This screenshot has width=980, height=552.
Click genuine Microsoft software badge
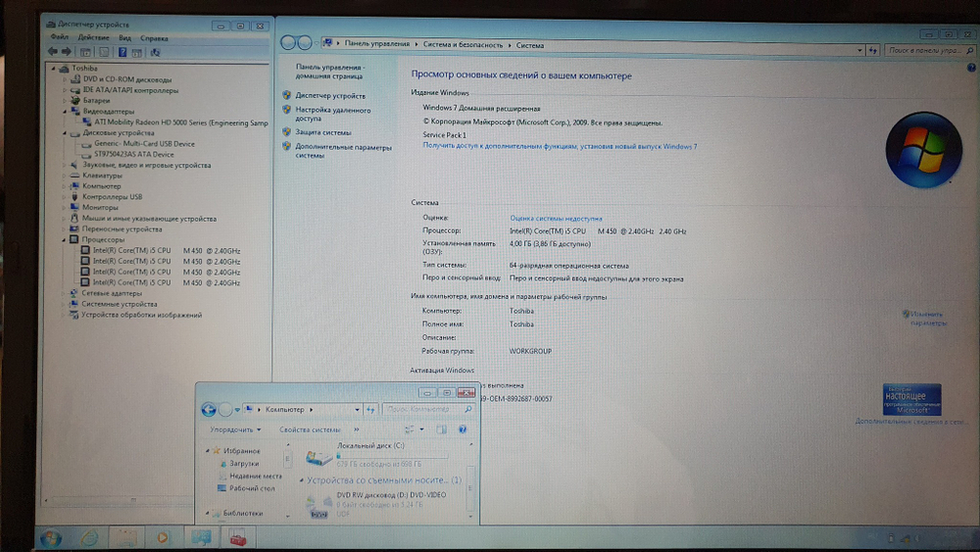click(x=911, y=399)
